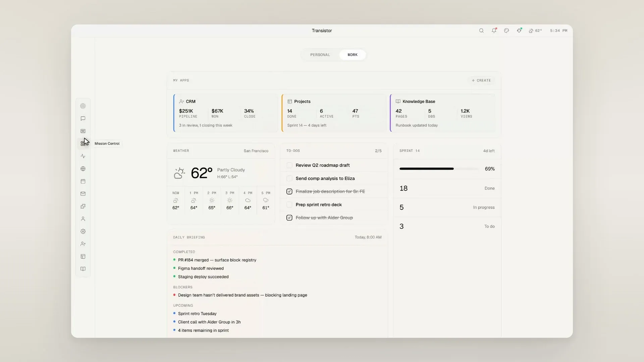Open the mail envelope icon in sidebar
The height and width of the screenshot is (362, 644).
83,194
